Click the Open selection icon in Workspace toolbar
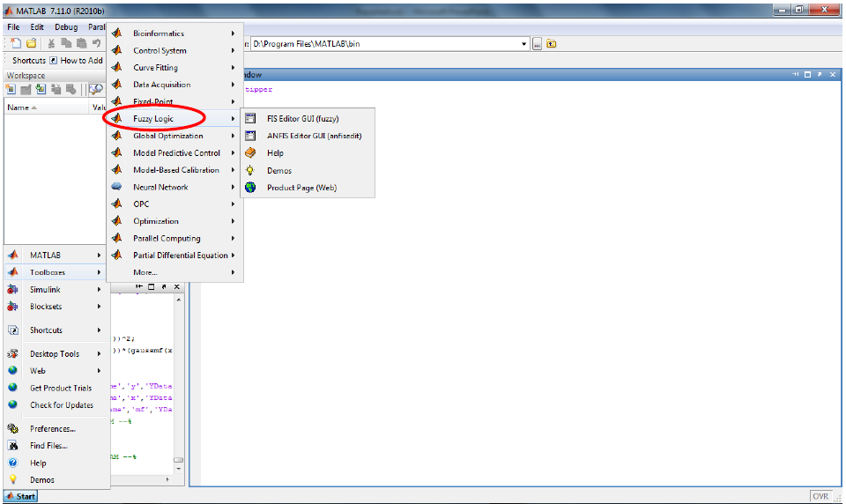The image size is (846, 504). (26, 90)
